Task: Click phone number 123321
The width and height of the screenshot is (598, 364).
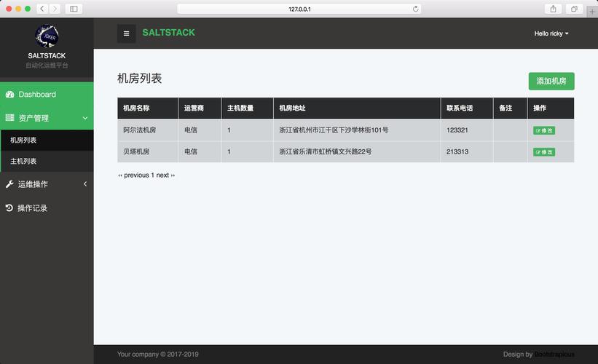Action: (x=457, y=130)
